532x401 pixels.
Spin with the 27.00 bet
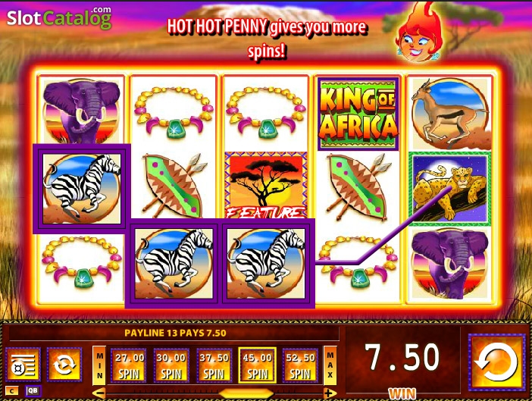click(x=129, y=365)
